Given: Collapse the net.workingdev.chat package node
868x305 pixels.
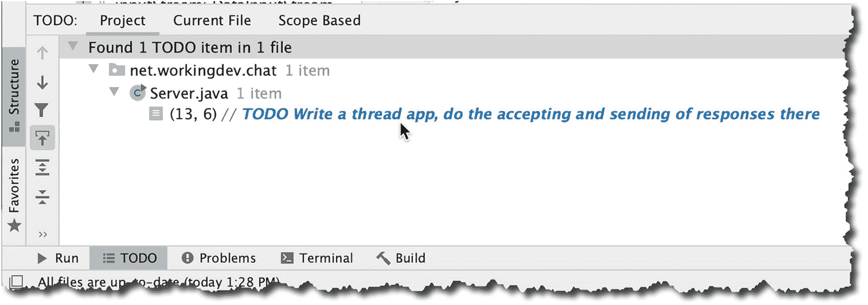Looking at the screenshot, I should point(94,68).
